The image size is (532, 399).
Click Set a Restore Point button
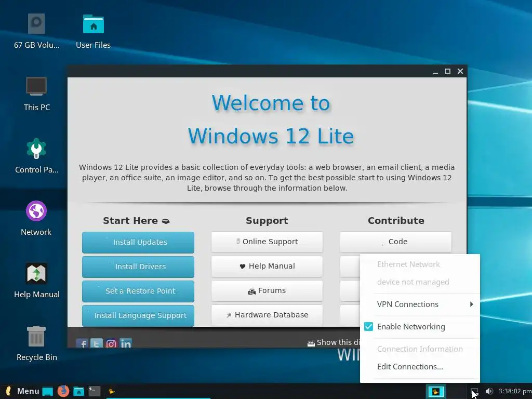(x=138, y=291)
